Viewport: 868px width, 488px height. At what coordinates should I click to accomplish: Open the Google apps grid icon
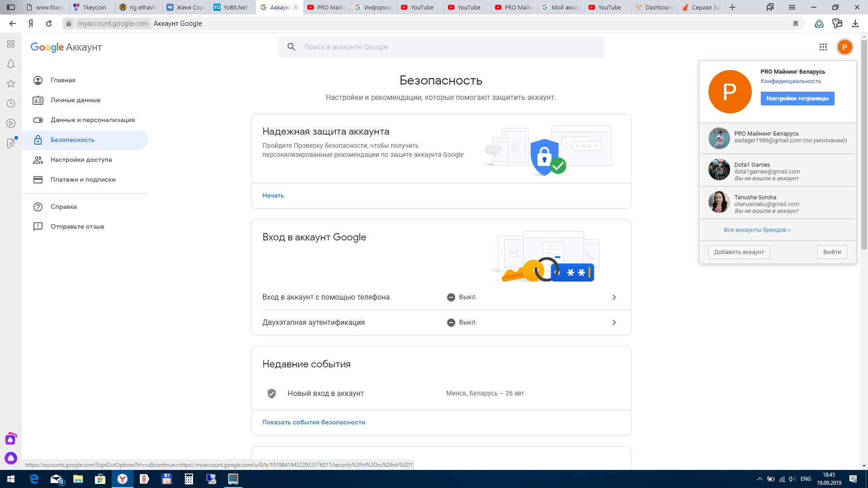[x=823, y=47]
